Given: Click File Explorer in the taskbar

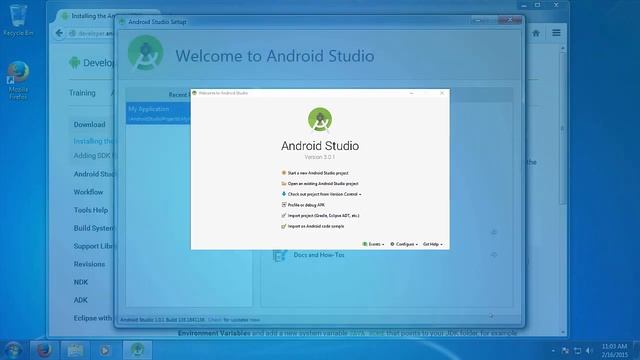Looking at the screenshot, I should (75, 350).
